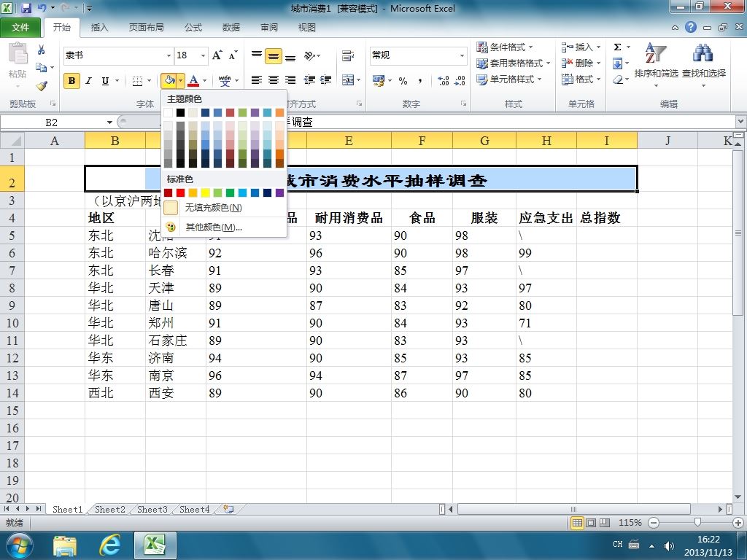Choose 无填充颜色 (No Fill) option
The image size is (747, 560).
224,208
